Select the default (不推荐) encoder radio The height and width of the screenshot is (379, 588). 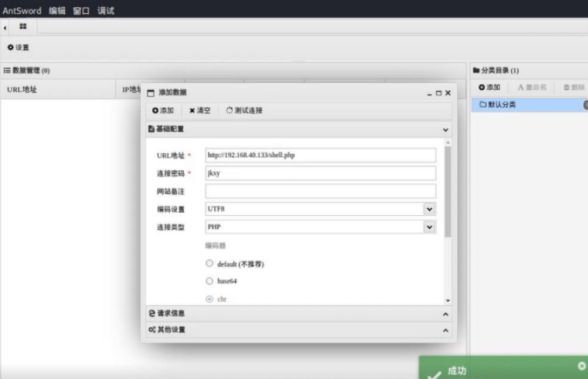[x=209, y=263]
